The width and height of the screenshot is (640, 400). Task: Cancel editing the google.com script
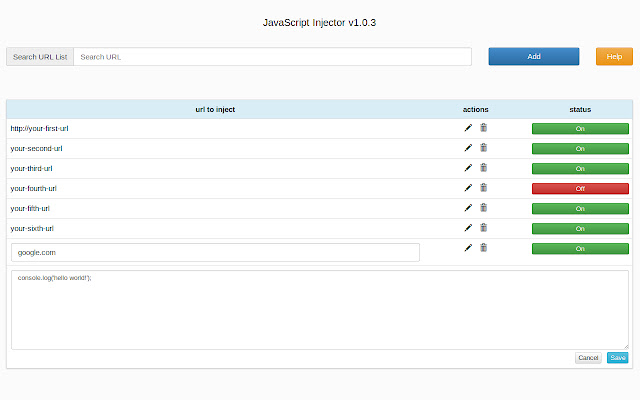(x=588, y=358)
